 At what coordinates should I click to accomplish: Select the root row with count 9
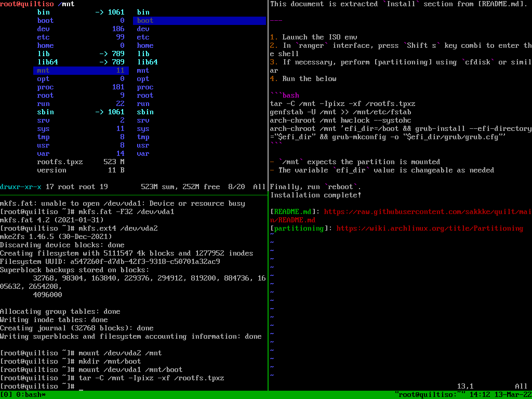pyautogui.click(x=81, y=96)
